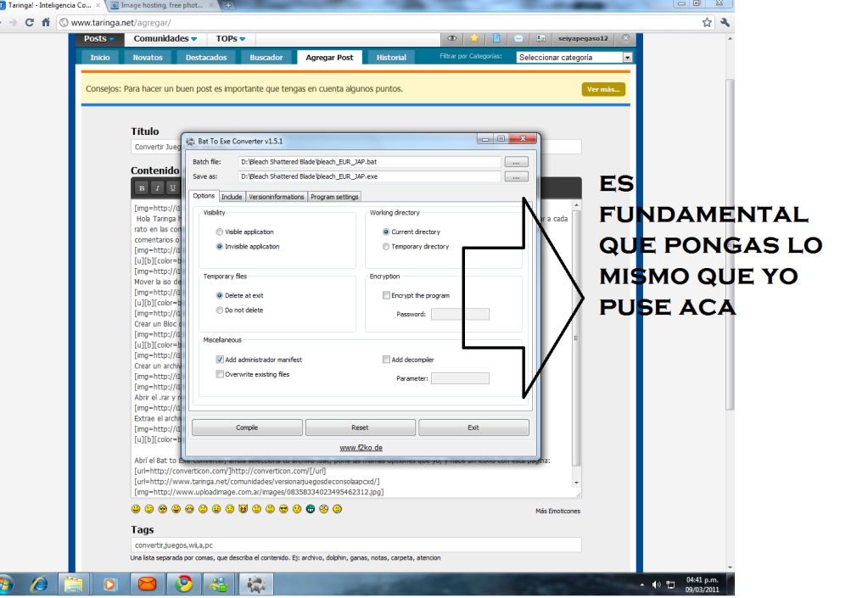Open Novatos tab on Taringa
This screenshot has width=868, height=598.
tap(148, 58)
